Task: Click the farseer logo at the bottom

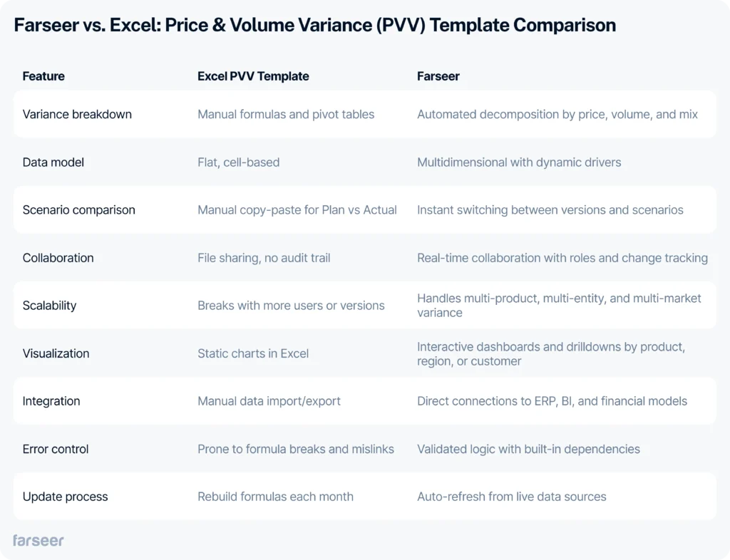Action: click(38, 540)
